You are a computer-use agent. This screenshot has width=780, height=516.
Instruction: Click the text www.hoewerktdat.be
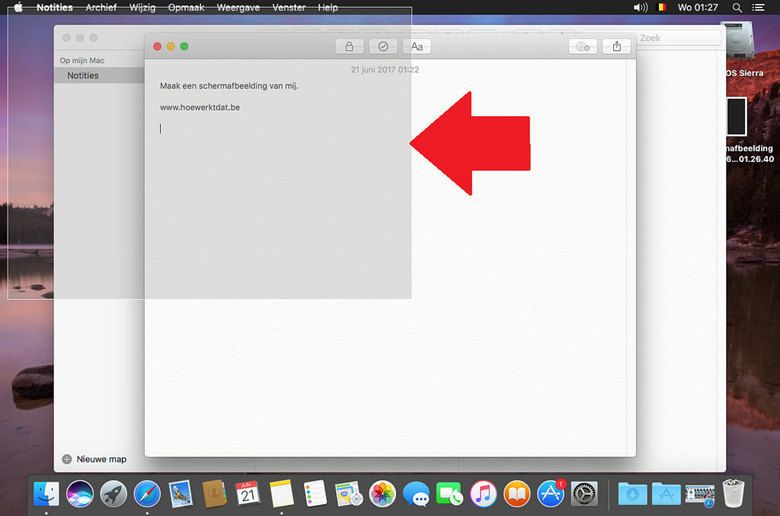click(x=200, y=107)
